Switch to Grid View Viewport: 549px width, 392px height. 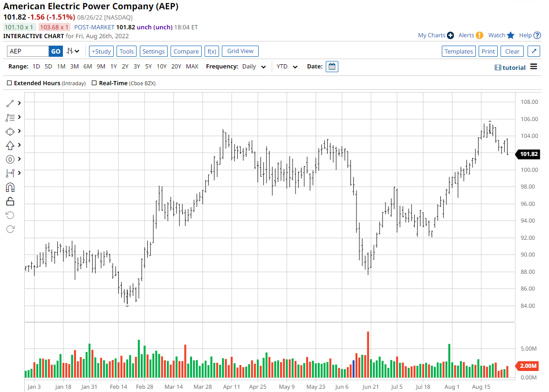point(240,51)
